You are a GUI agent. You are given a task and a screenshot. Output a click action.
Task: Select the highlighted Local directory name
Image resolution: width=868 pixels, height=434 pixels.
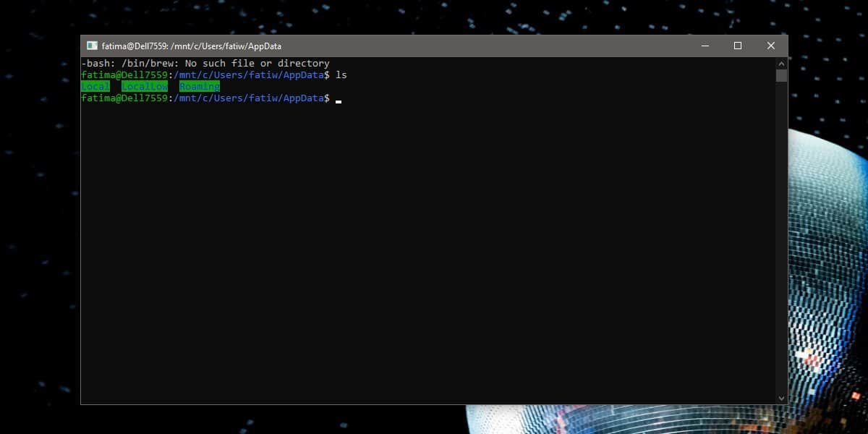(95, 86)
